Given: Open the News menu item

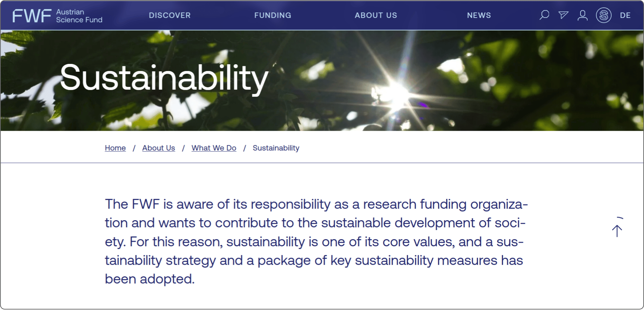Looking at the screenshot, I should point(479,15).
